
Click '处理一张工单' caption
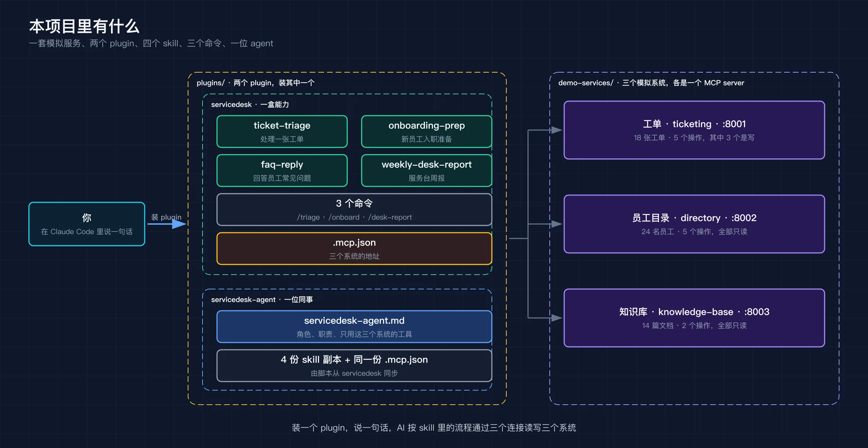pos(282,139)
